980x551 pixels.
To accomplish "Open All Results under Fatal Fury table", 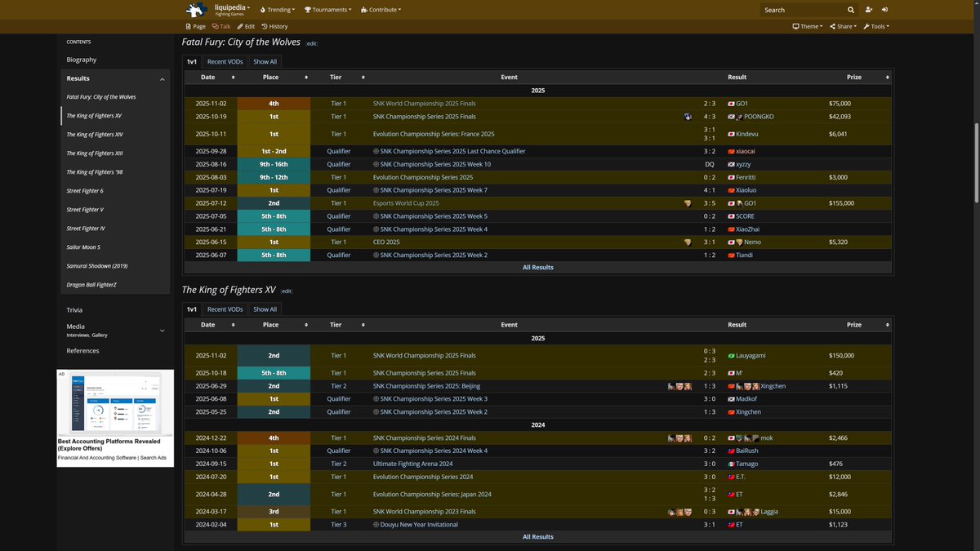I will pyautogui.click(x=537, y=267).
